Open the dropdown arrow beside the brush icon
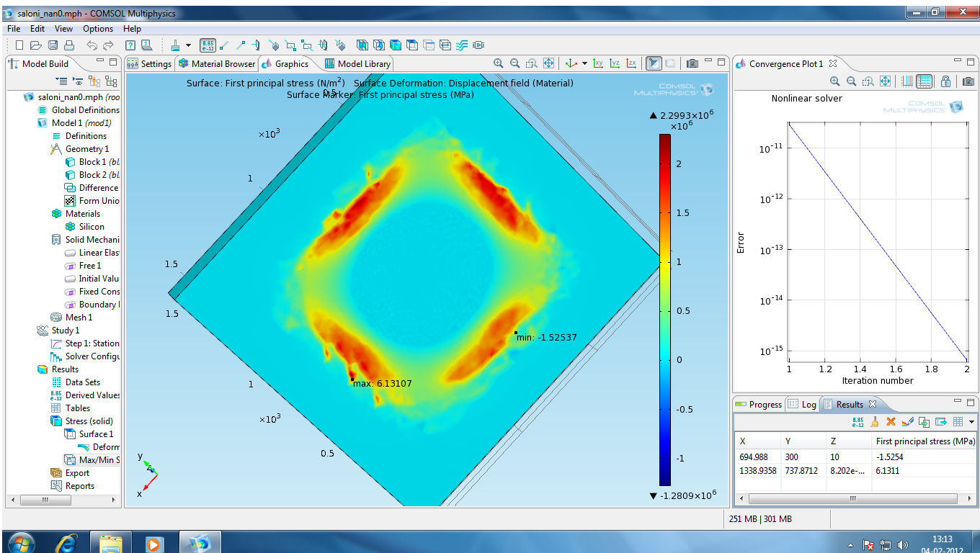 click(188, 45)
